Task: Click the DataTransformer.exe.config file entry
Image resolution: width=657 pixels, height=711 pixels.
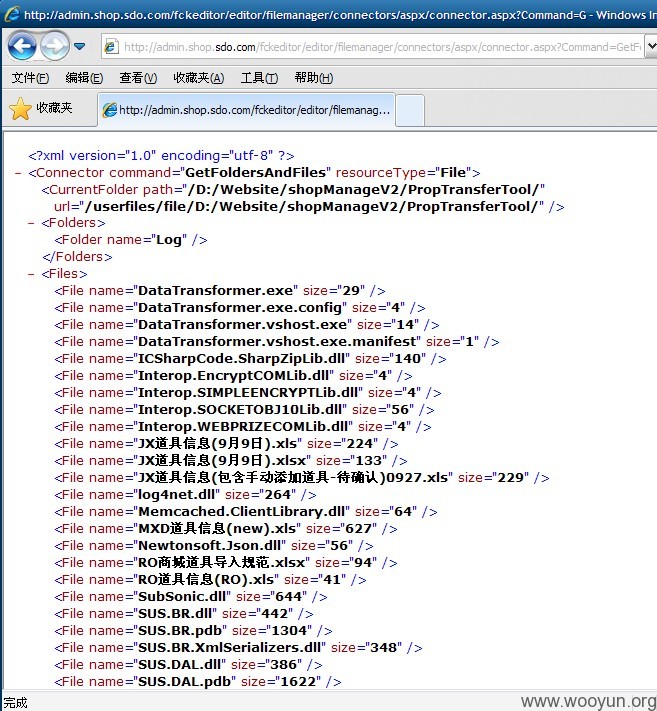Action: 240,308
